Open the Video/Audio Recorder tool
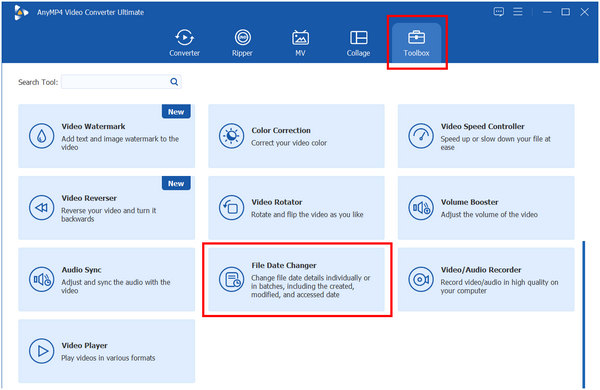Screen dimensions: 600x390 coord(486,279)
